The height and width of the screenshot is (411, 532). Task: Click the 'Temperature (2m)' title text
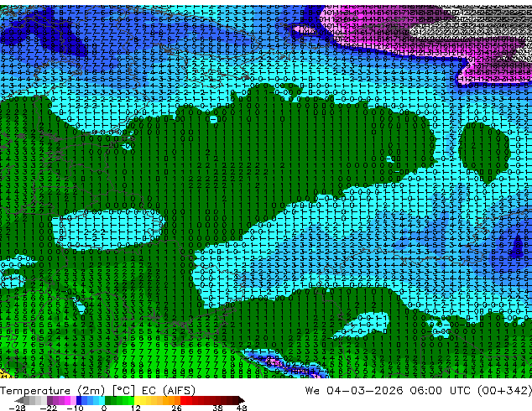52,390
